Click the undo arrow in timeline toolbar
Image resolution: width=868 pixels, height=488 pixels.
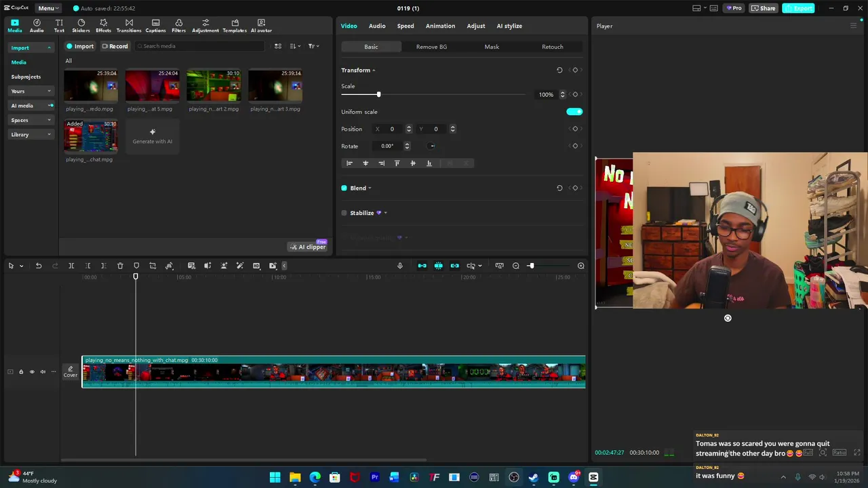click(x=39, y=266)
